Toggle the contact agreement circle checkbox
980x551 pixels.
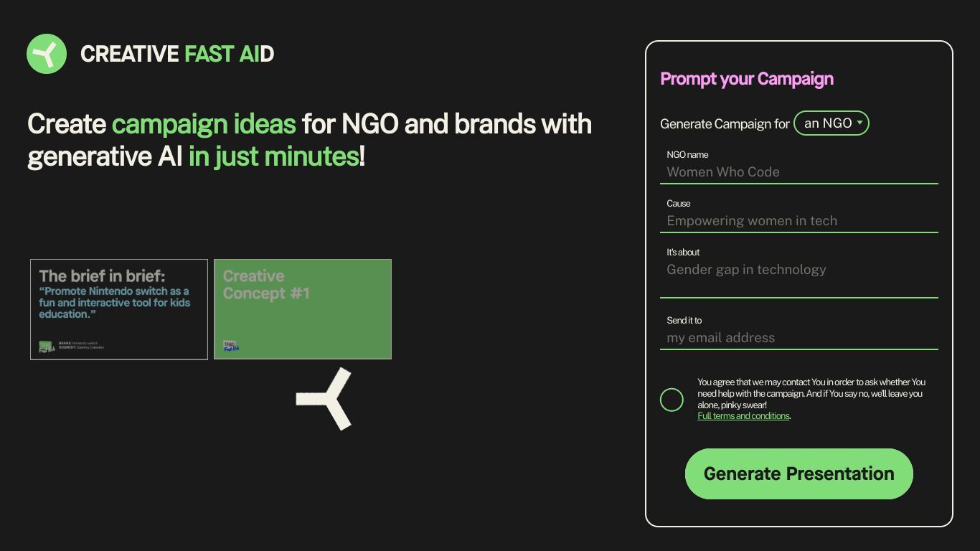672,400
